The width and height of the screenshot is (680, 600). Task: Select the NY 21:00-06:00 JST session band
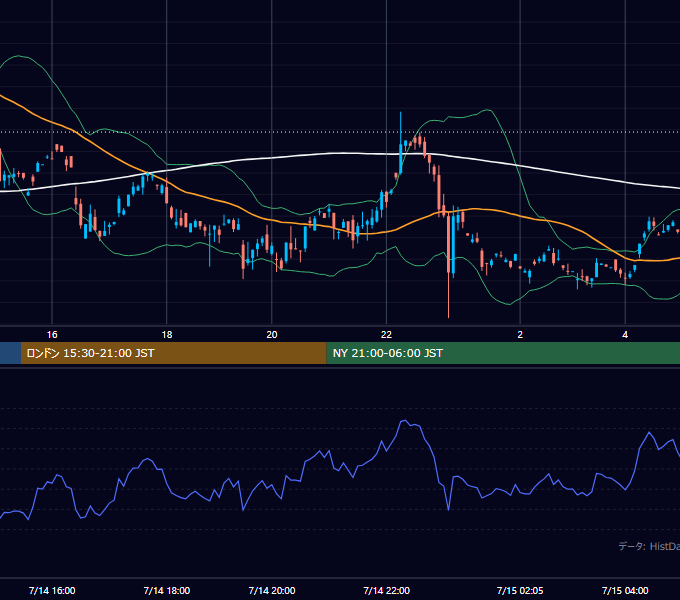point(503,353)
